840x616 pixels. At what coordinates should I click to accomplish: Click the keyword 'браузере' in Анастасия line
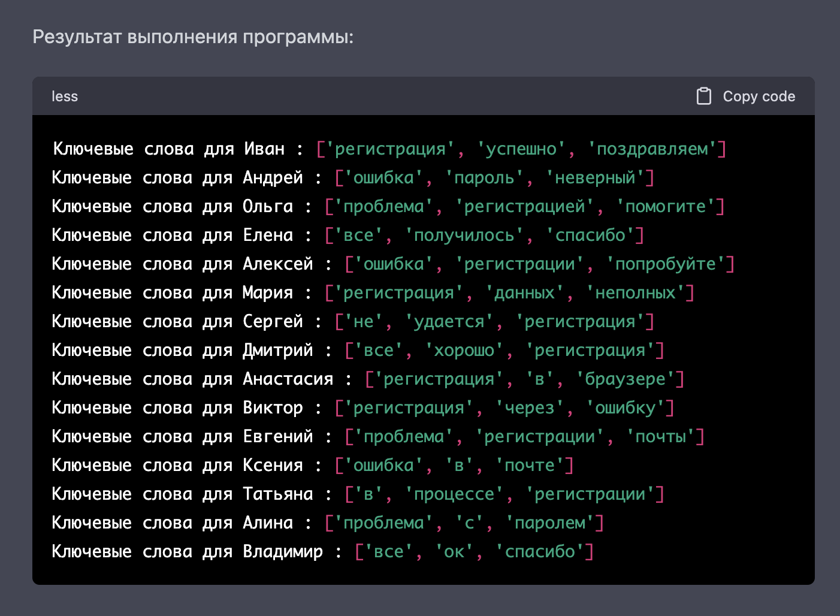click(625, 379)
